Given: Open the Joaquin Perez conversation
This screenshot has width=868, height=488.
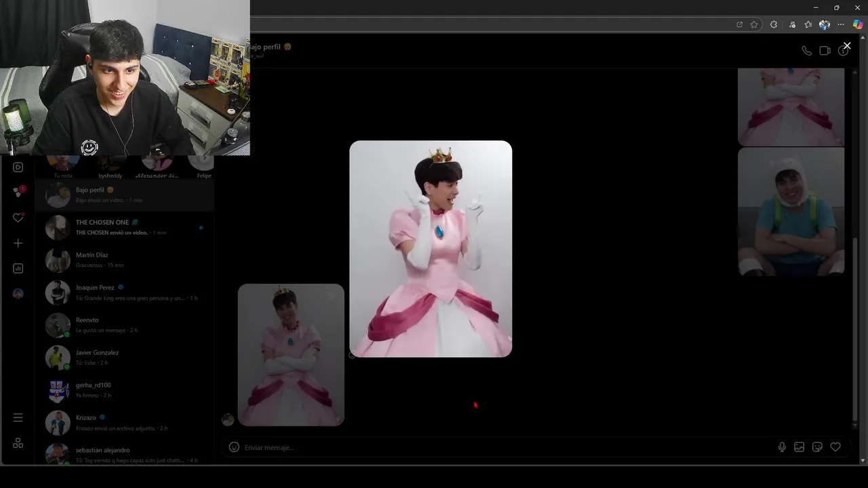Looking at the screenshot, I should 125,292.
